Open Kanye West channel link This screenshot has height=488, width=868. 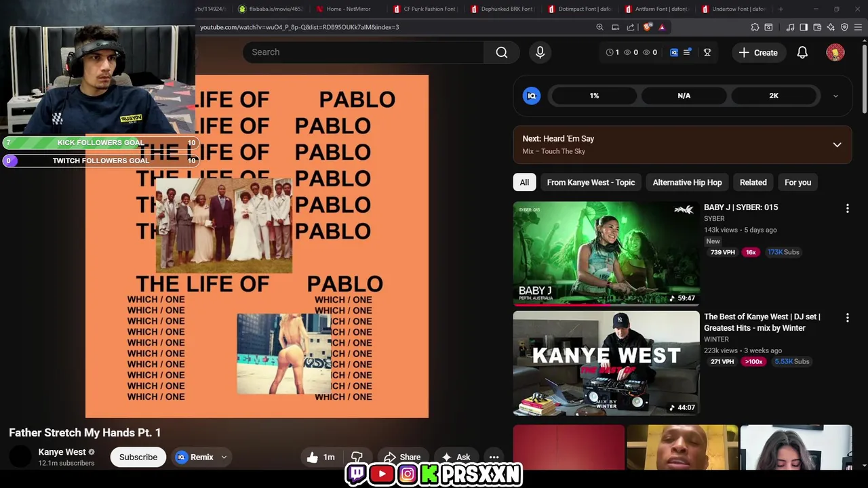coord(62,452)
